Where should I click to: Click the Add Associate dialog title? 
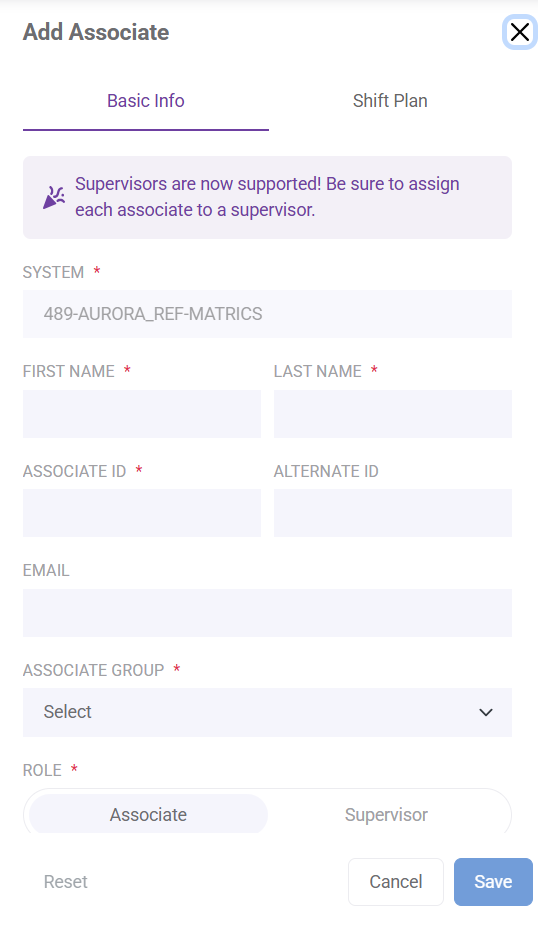pos(96,32)
